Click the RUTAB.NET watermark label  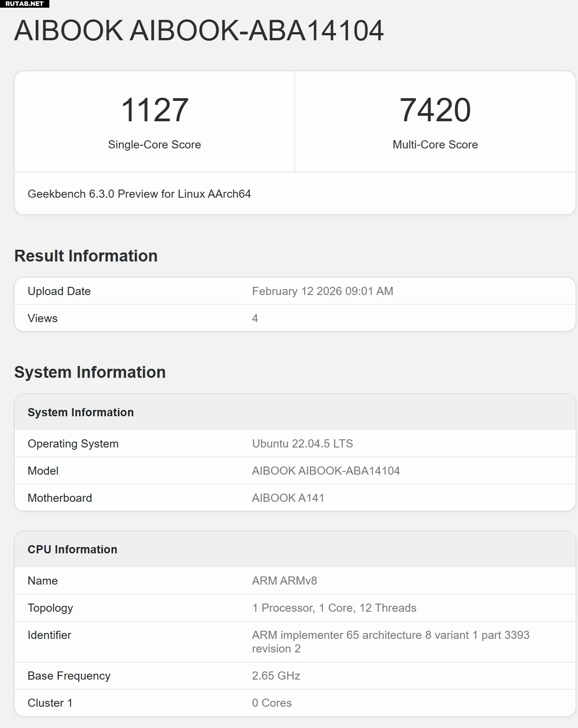24,4
